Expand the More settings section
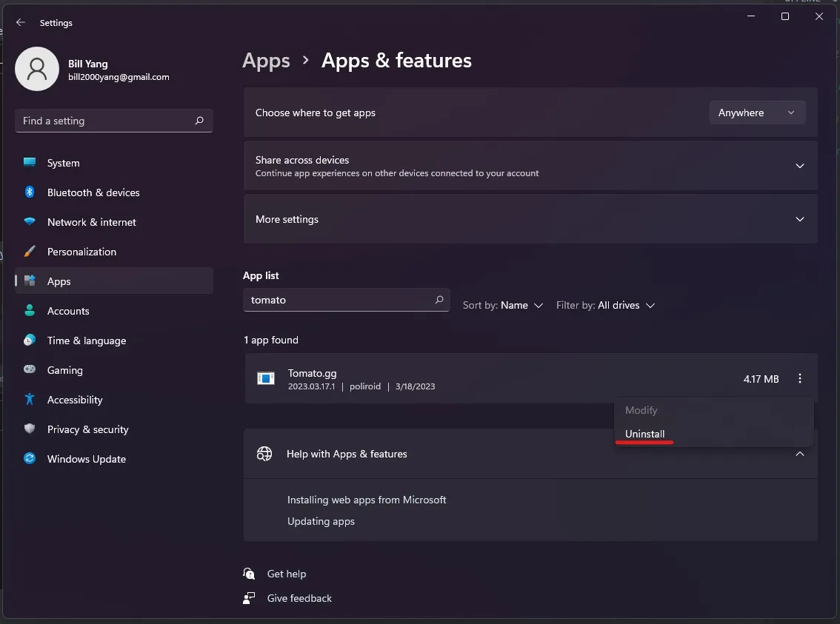The height and width of the screenshot is (624, 840). pos(799,219)
